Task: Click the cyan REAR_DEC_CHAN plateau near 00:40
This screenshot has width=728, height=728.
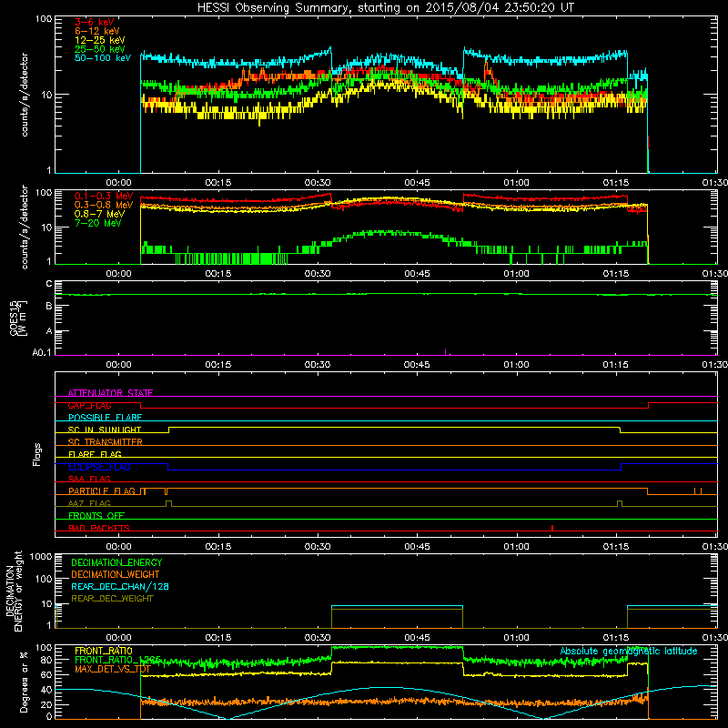Action: (397, 606)
